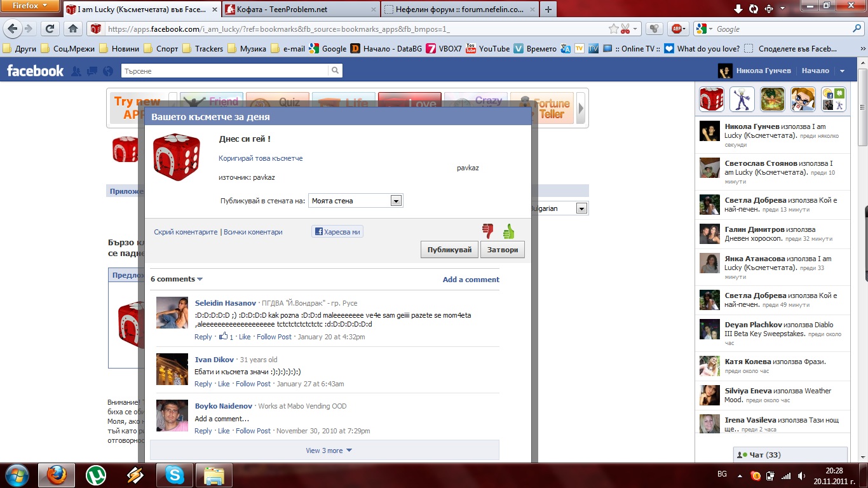Click 'Всички коментари' link
This screenshot has height=488, width=868.
pos(253,232)
